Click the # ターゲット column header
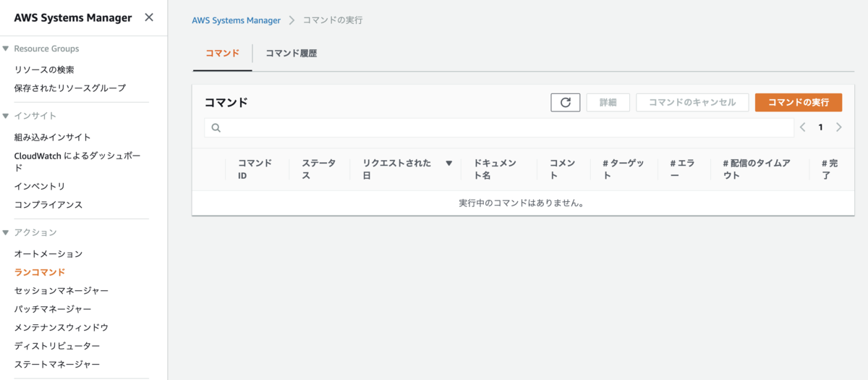 pos(624,169)
